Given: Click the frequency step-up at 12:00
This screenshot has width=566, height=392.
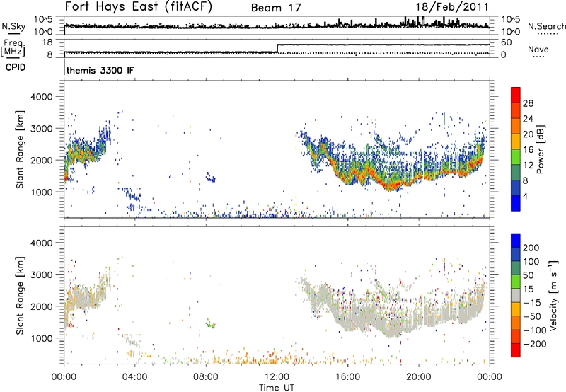Looking at the screenshot, I should 277,48.
